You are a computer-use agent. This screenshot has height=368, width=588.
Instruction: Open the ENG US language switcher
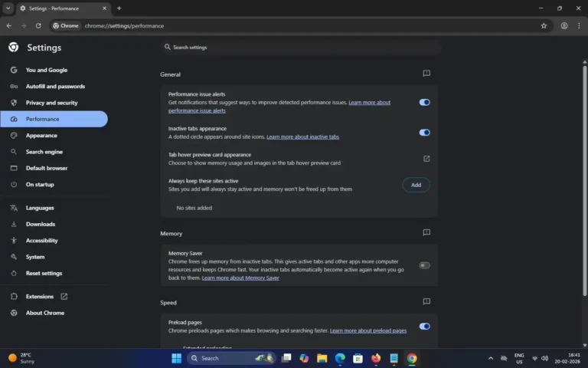(519, 358)
